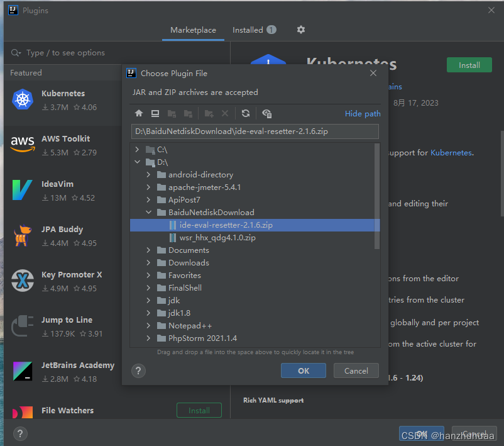Select the Jump to Line plugin logo
Image resolution: width=504 pixels, height=446 pixels.
tap(23, 326)
